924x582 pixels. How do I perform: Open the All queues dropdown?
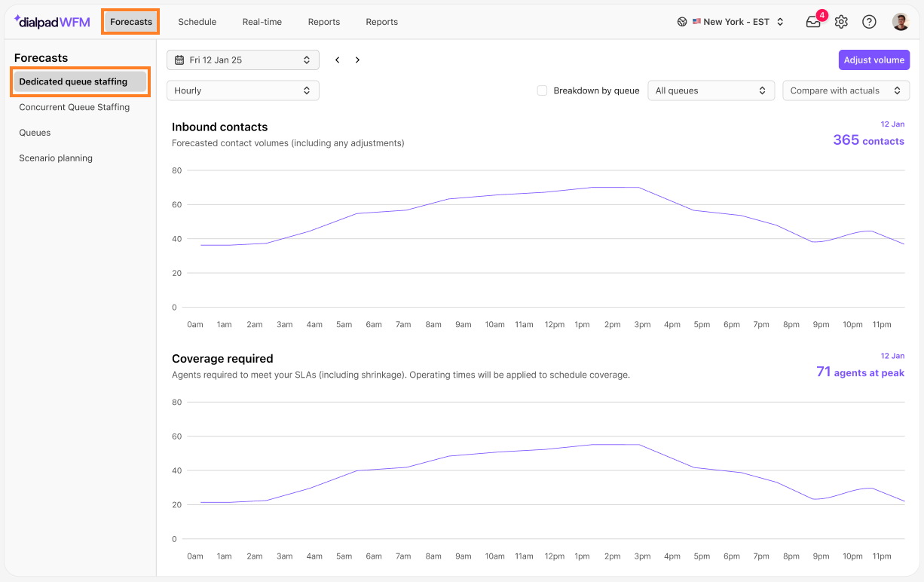point(711,90)
